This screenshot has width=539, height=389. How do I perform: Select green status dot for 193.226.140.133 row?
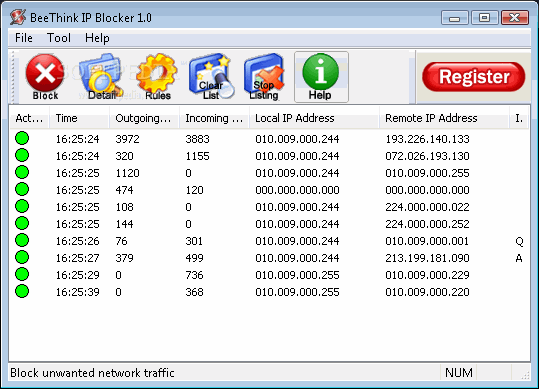22,138
